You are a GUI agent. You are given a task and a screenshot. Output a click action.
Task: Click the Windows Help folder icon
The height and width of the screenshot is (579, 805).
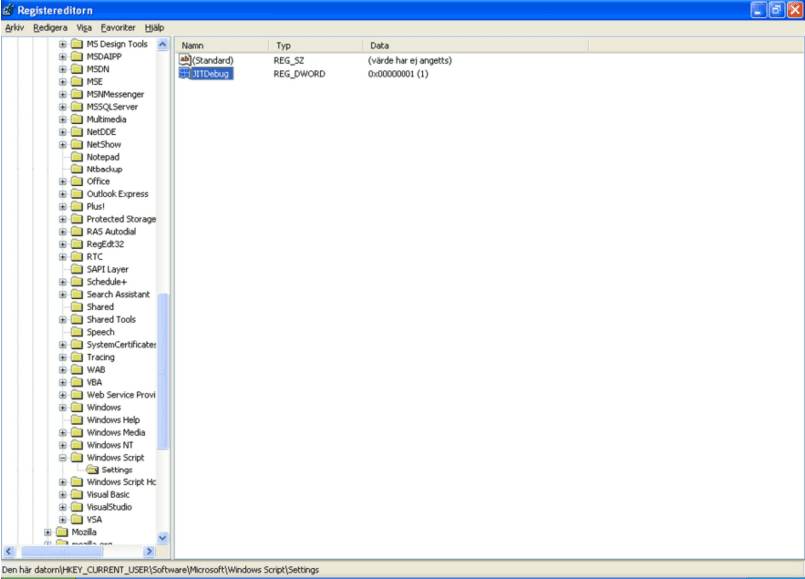(x=77, y=420)
